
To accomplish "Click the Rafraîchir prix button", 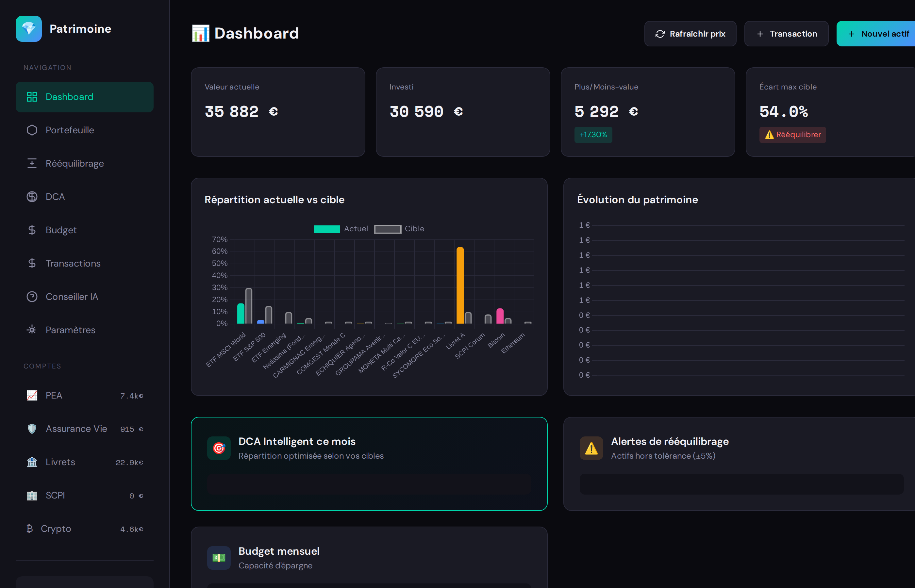I will [x=690, y=34].
